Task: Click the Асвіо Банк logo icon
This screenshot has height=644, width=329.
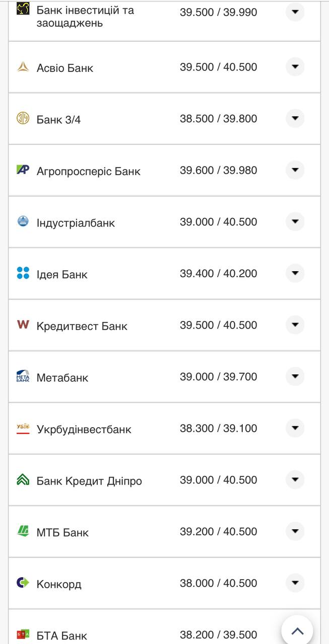Action: coord(22,66)
